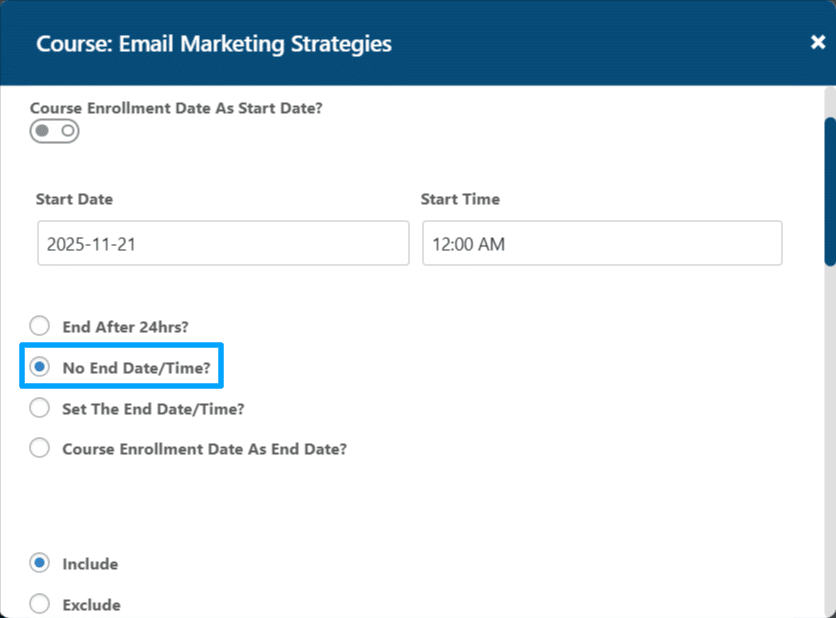The image size is (836, 618).
Task: Select the Exclude radio button circle
Action: point(39,604)
